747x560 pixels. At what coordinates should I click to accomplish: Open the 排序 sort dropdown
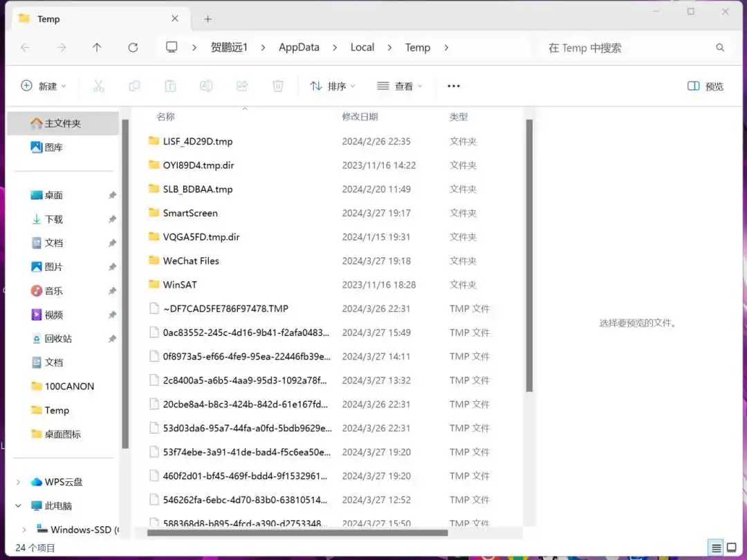point(333,86)
